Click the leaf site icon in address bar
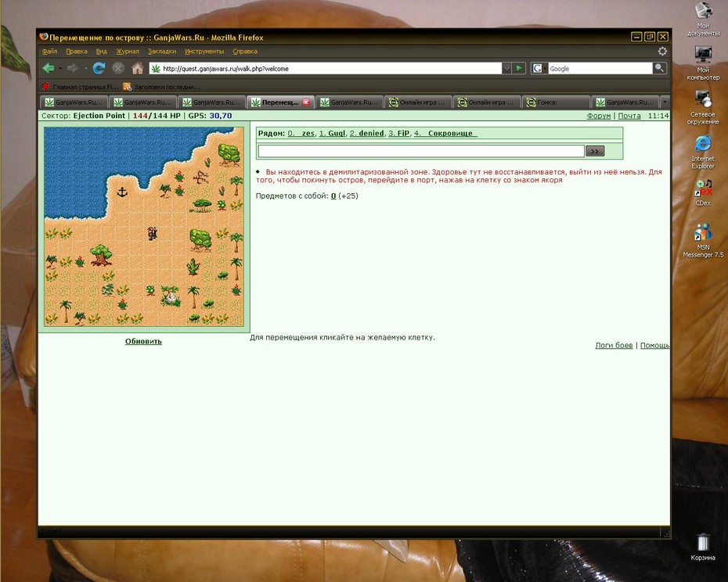 (x=156, y=69)
